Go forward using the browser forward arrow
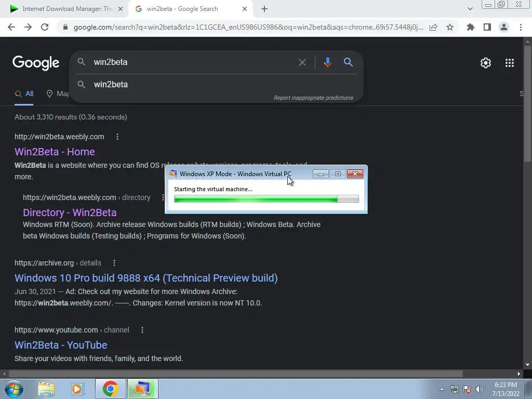Screen dimensions: 532x399 pos(28,27)
